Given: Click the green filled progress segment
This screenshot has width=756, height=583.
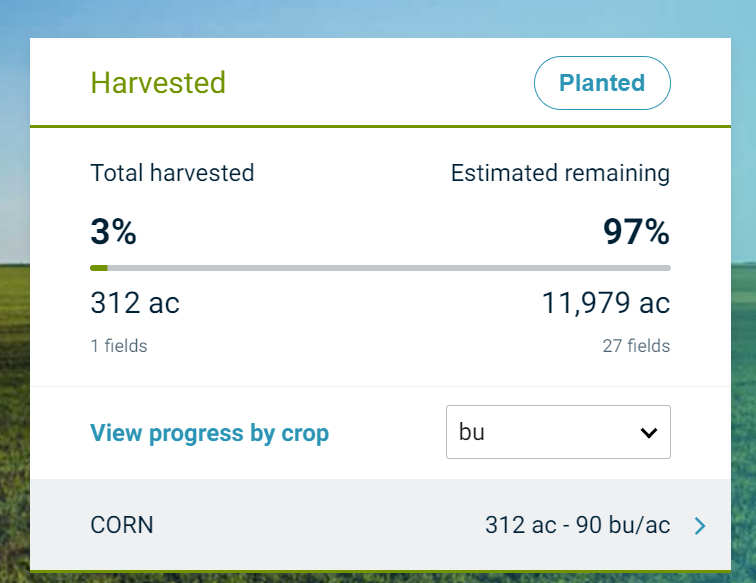Looking at the screenshot, I should 99,268.
